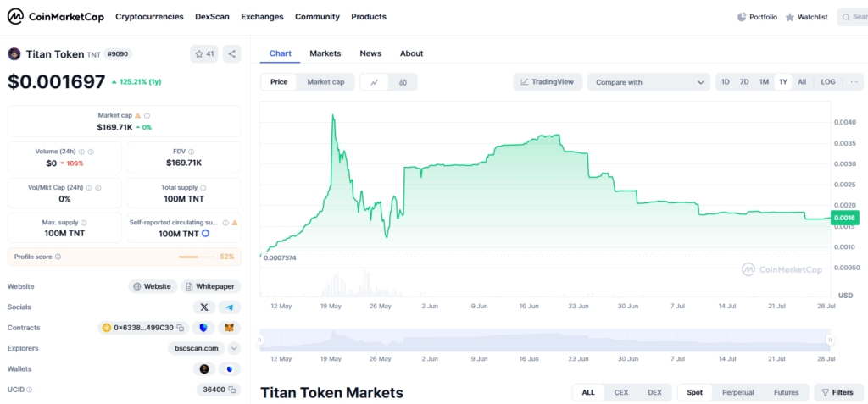Open the markets Filters button
The width and height of the screenshot is (868, 404).
pyautogui.click(x=838, y=392)
